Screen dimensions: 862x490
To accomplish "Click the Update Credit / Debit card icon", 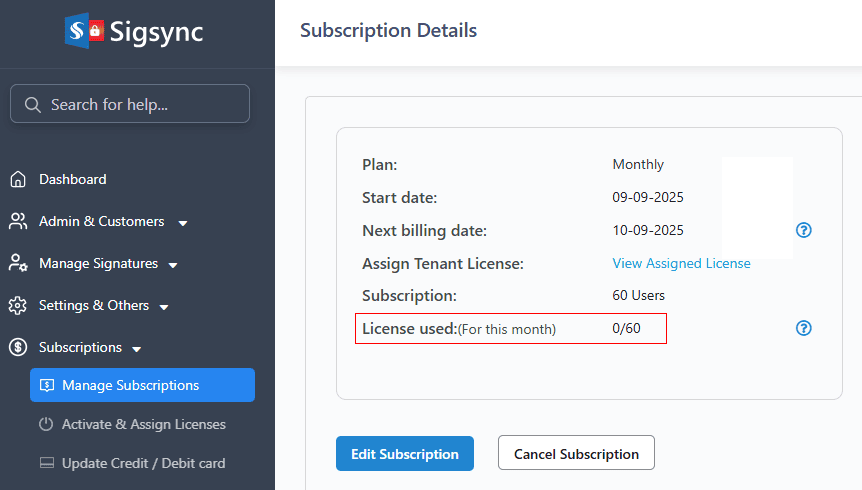I will tap(46, 464).
